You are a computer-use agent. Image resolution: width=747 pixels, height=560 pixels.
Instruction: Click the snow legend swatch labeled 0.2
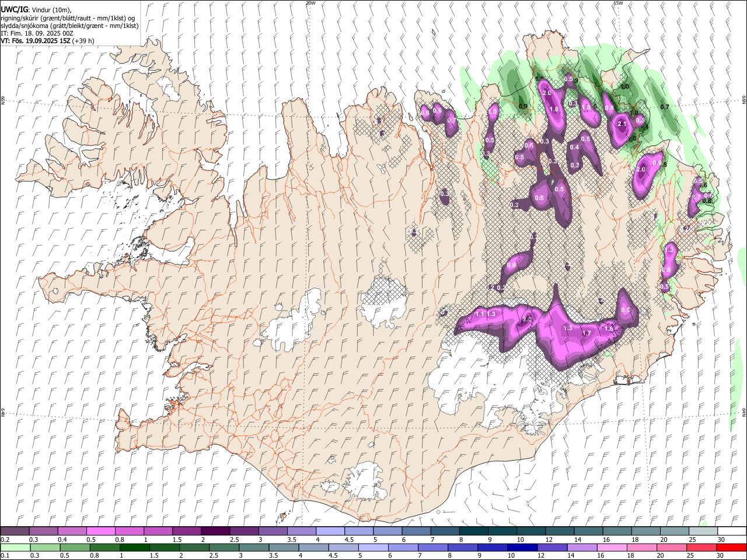[x=15, y=531]
